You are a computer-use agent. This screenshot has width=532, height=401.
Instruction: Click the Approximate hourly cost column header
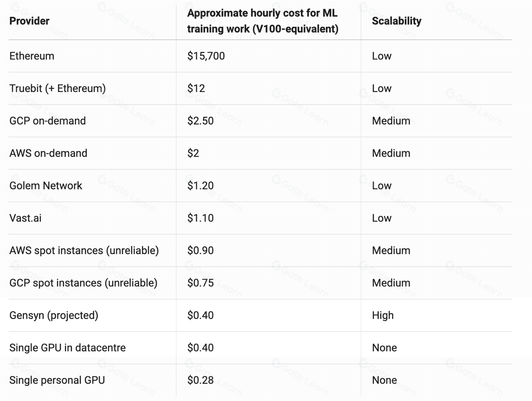[262, 21]
